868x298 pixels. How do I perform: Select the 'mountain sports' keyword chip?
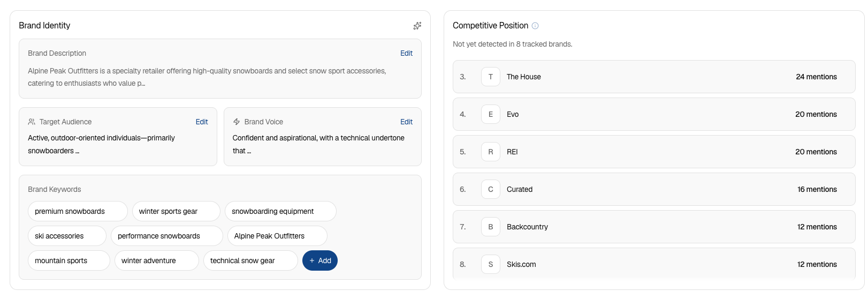(x=69, y=260)
